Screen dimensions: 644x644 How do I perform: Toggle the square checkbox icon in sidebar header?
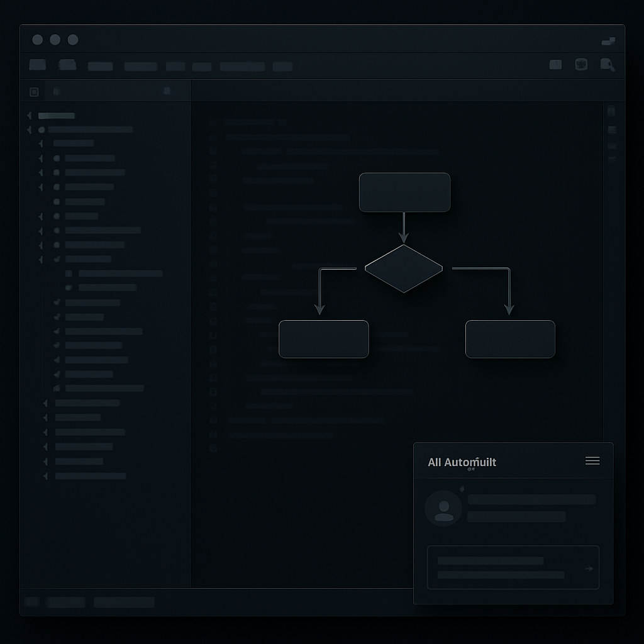click(x=34, y=92)
